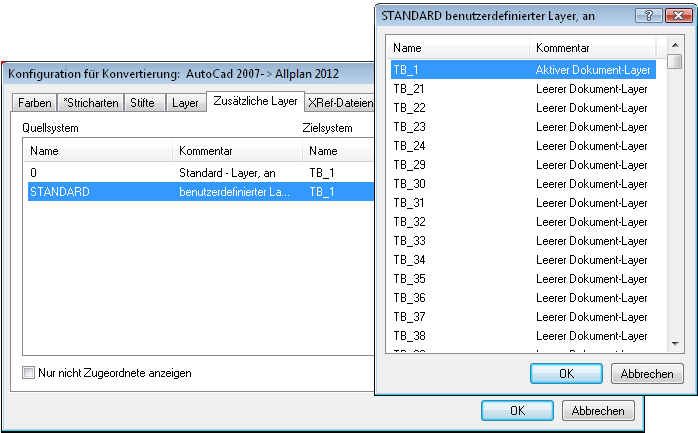This screenshot has height=433, width=698.
Task: Select layer TB_35 in the list
Action: click(523, 279)
